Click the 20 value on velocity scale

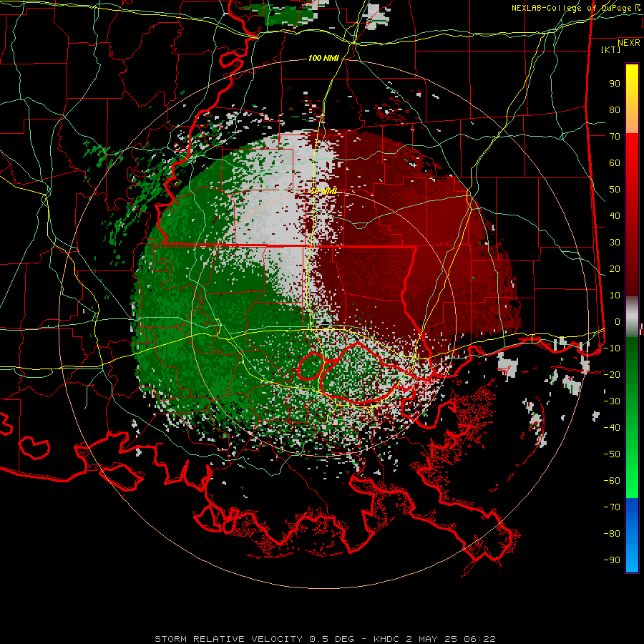click(615, 268)
